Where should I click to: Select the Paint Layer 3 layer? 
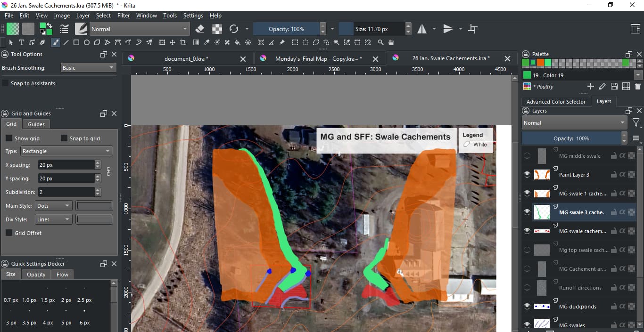click(x=574, y=175)
